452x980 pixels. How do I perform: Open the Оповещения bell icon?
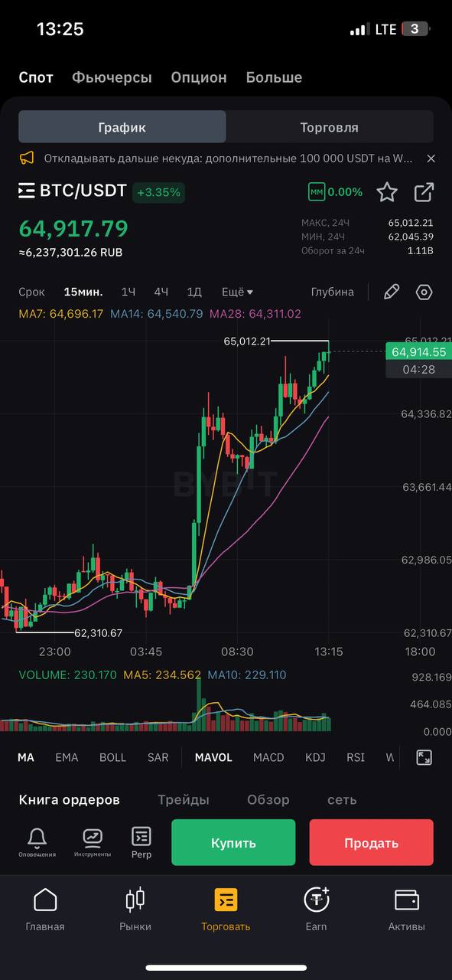[x=37, y=842]
